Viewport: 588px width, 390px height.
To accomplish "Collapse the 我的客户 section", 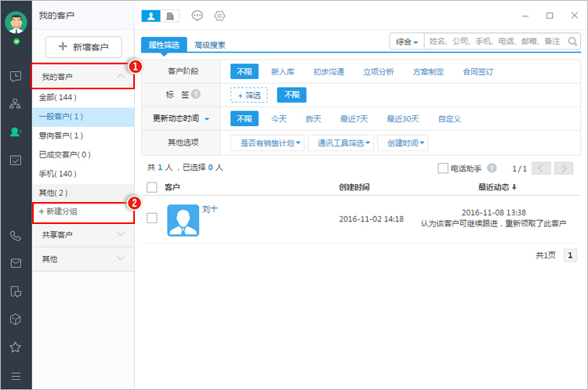I will point(83,77).
